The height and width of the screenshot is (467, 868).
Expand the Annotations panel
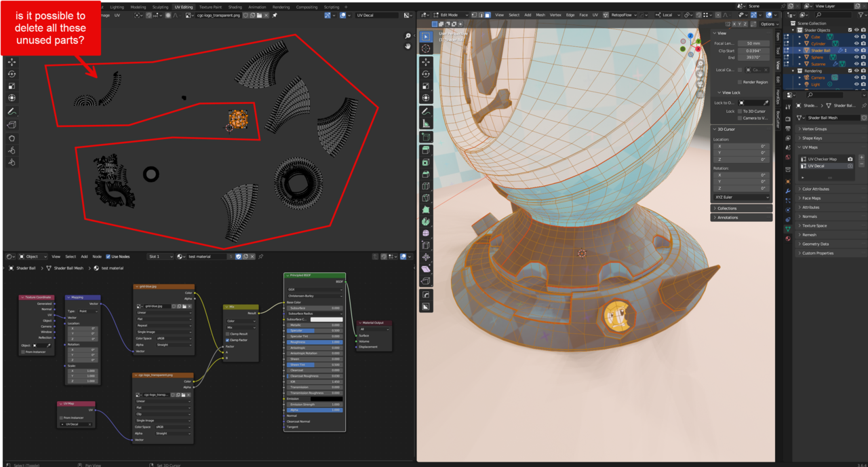pyautogui.click(x=741, y=217)
